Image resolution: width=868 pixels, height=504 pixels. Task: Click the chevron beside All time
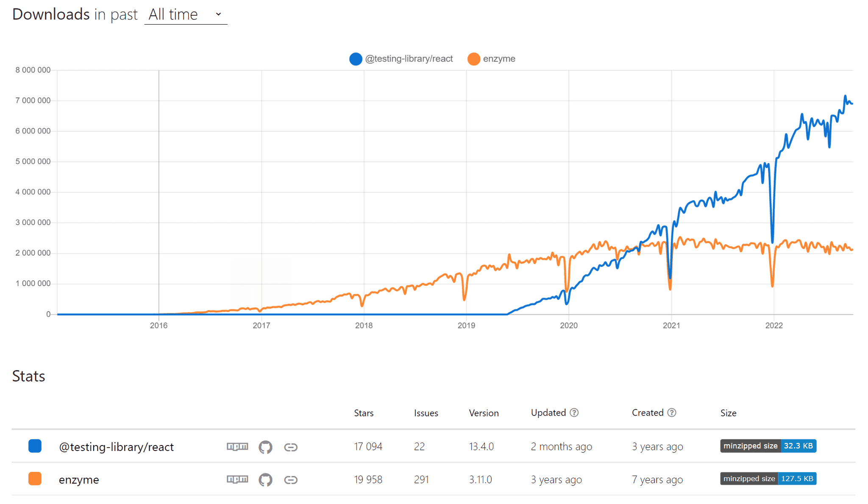click(218, 14)
